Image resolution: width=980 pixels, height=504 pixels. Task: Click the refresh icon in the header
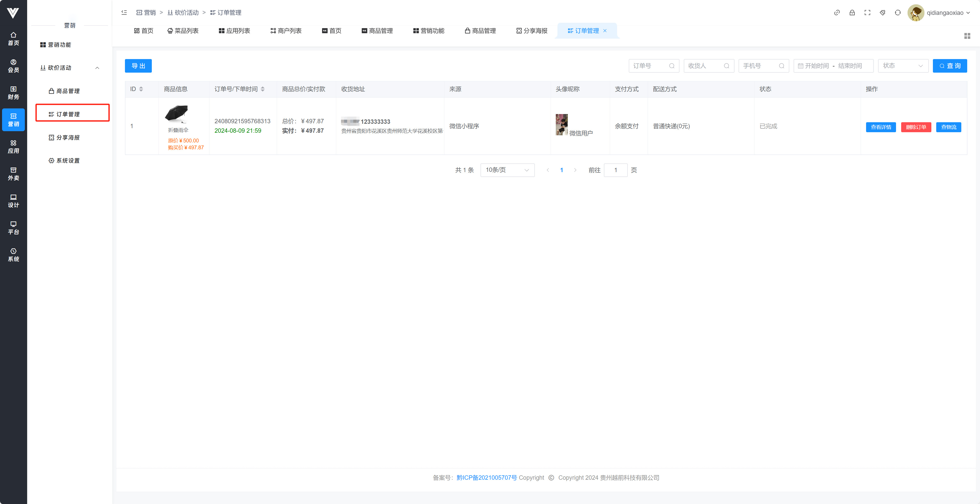[x=898, y=13]
